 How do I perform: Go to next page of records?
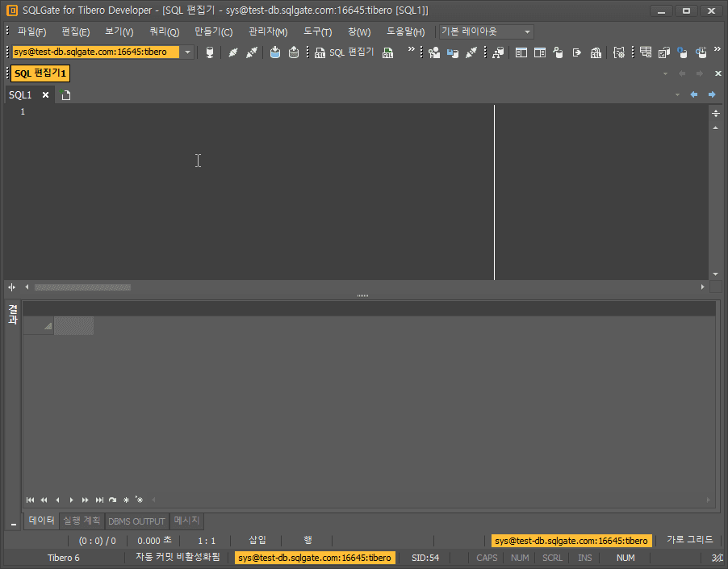[x=85, y=500]
